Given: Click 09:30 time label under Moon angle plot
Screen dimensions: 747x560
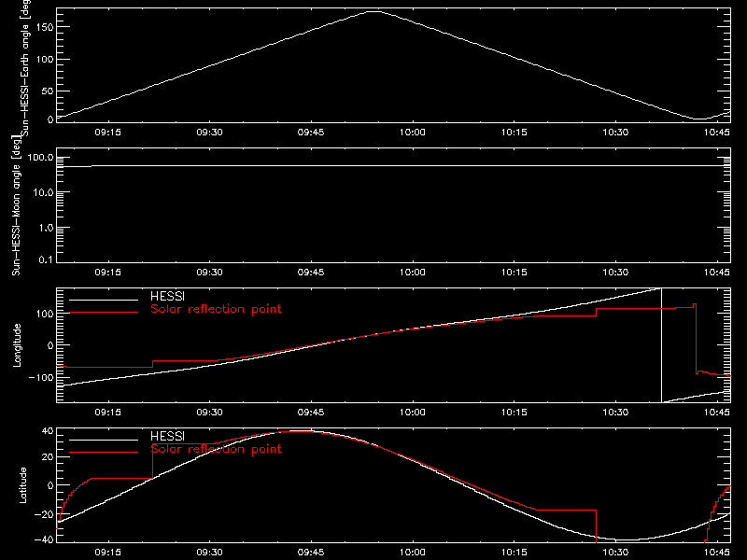Looking at the screenshot, I should 209,273.
